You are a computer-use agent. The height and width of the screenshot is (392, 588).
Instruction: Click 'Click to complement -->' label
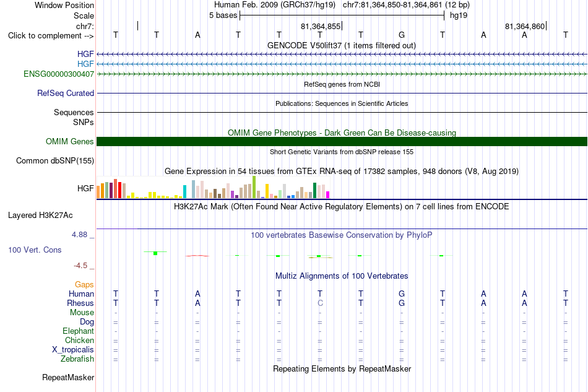pos(51,36)
